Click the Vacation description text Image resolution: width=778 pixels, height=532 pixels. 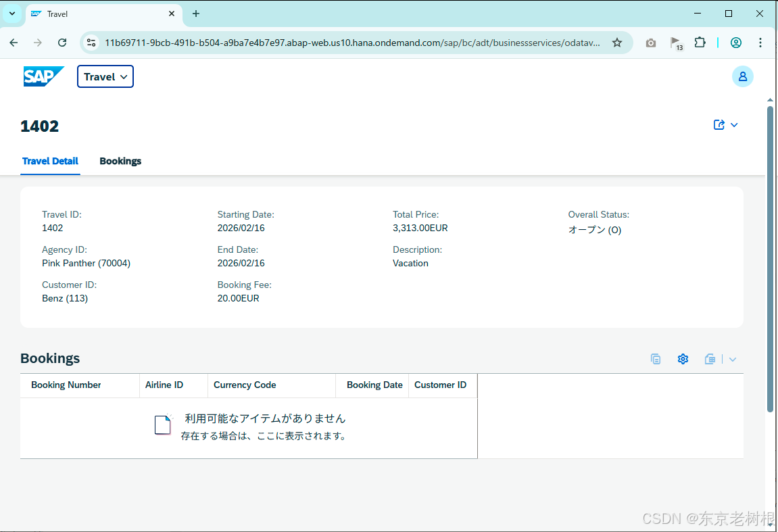(x=410, y=263)
